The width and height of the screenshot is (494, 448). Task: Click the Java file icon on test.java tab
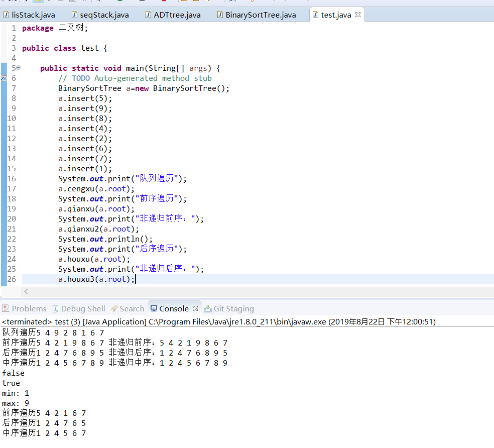315,15
